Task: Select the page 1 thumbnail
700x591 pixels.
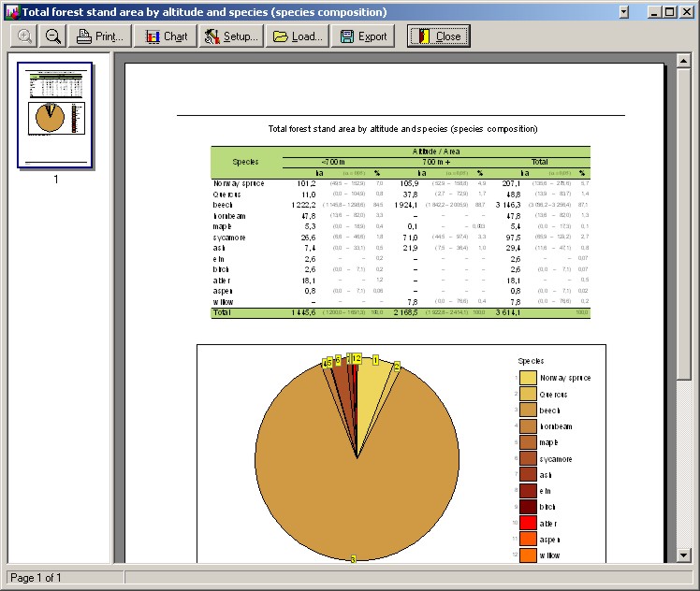Action: (55, 115)
